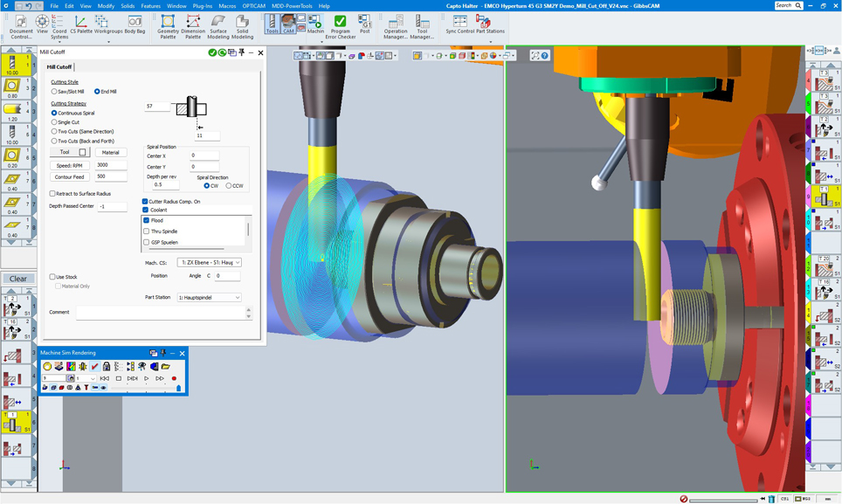Launch Solid Modeling tools
The image size is (842, 504).
click(x=242, y=24)
